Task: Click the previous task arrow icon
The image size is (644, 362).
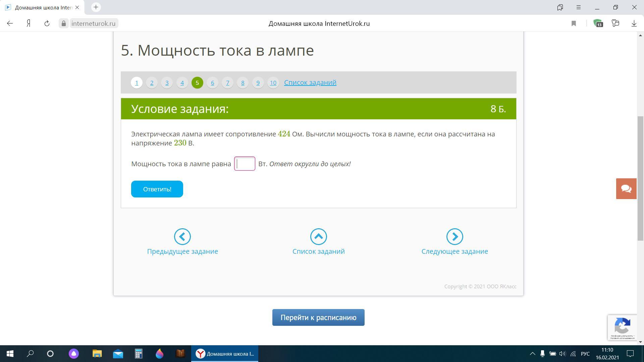Action: pyautogui.click(x=182, y=237)
